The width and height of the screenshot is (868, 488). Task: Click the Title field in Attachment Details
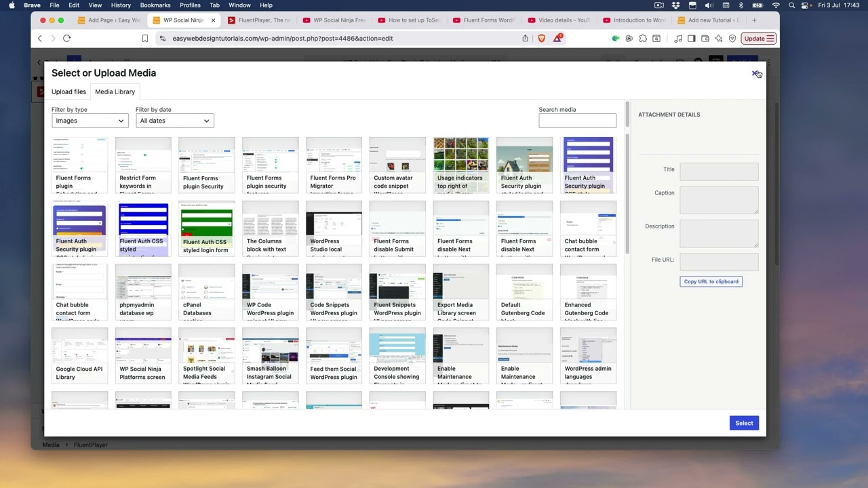tap(719, 171)
